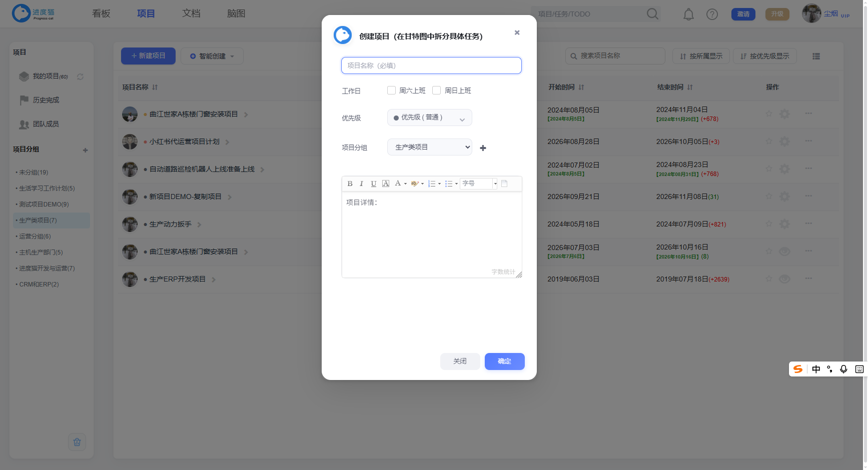Click the 关闭 button in dialog
The image size is (868, 470).
[460, 361]
